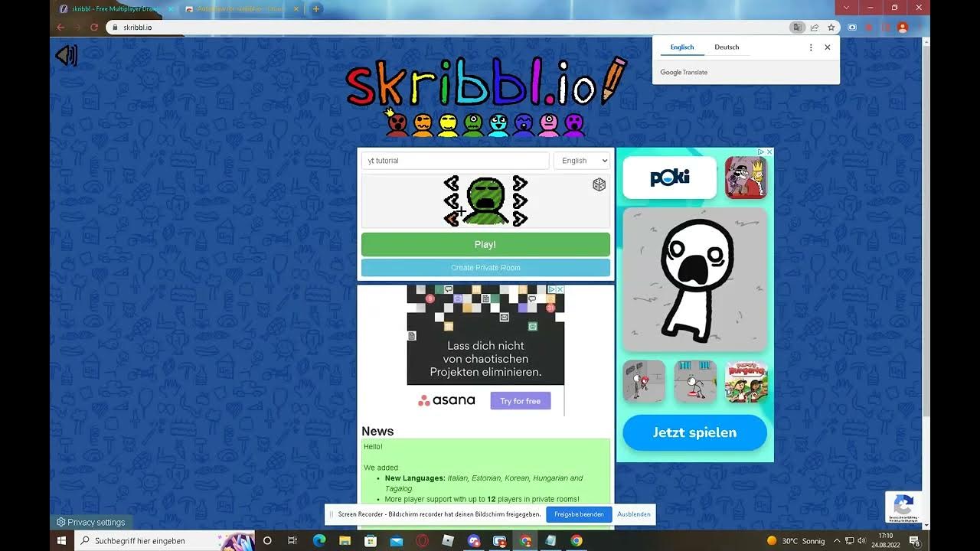Select the Englisch tab in translate popup
The width and height of the screenshot is (980, 551).
682,47
